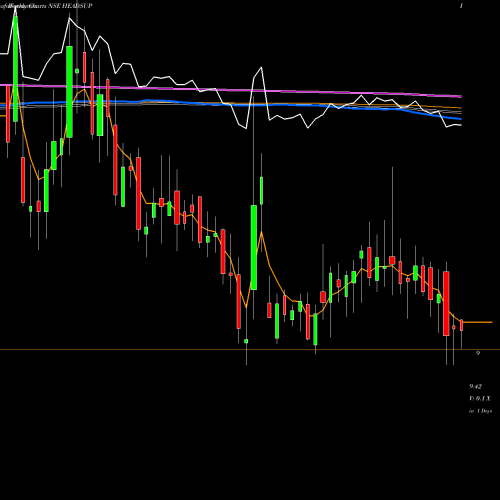Screen dimensions: 500x500
Task: Click the 'in 1 Days' label
Action: (480, 411)
